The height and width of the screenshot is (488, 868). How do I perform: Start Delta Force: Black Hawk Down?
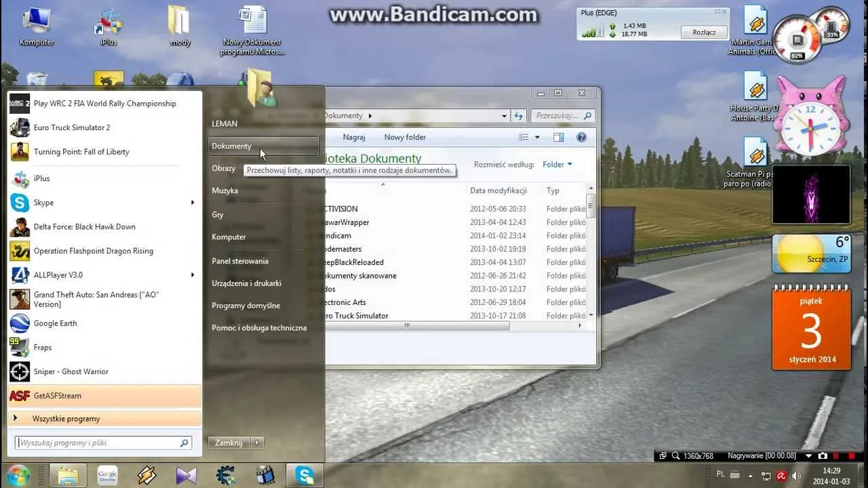(105, 227)
